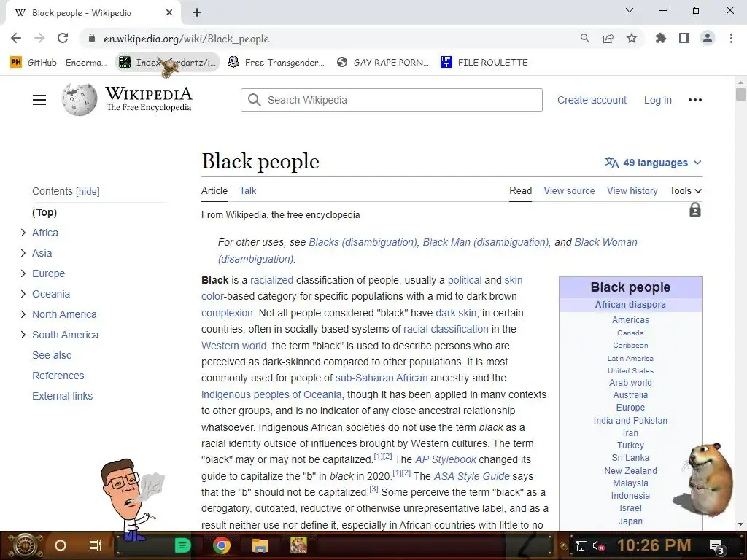Open sub-Saharan African link
Viewport: 747px width, 560px height.
click(x=382, y=378)
